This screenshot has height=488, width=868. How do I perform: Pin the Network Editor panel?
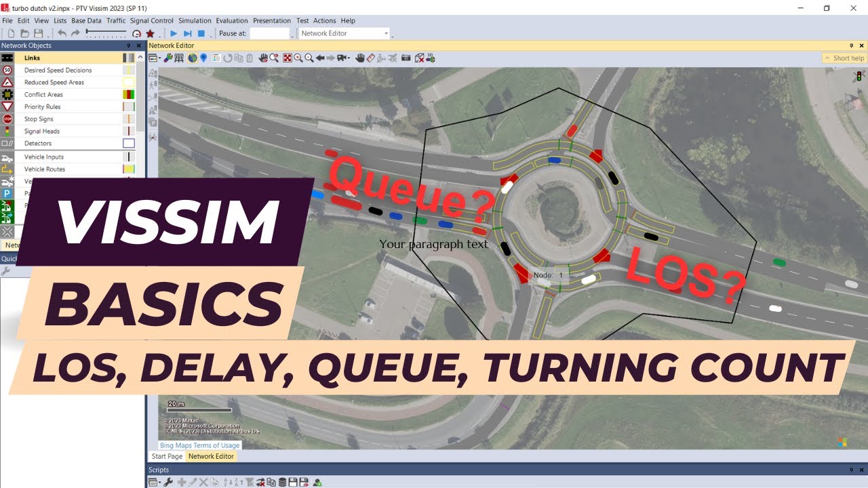850,45
